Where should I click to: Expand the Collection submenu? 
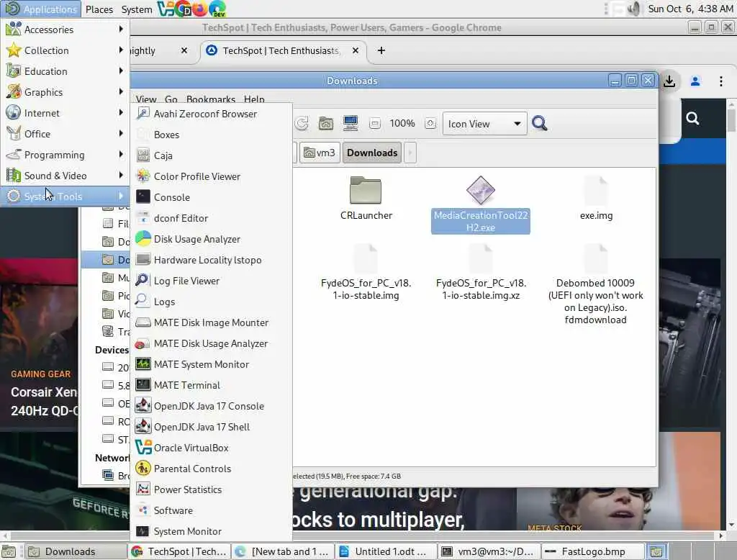[65, 50]
